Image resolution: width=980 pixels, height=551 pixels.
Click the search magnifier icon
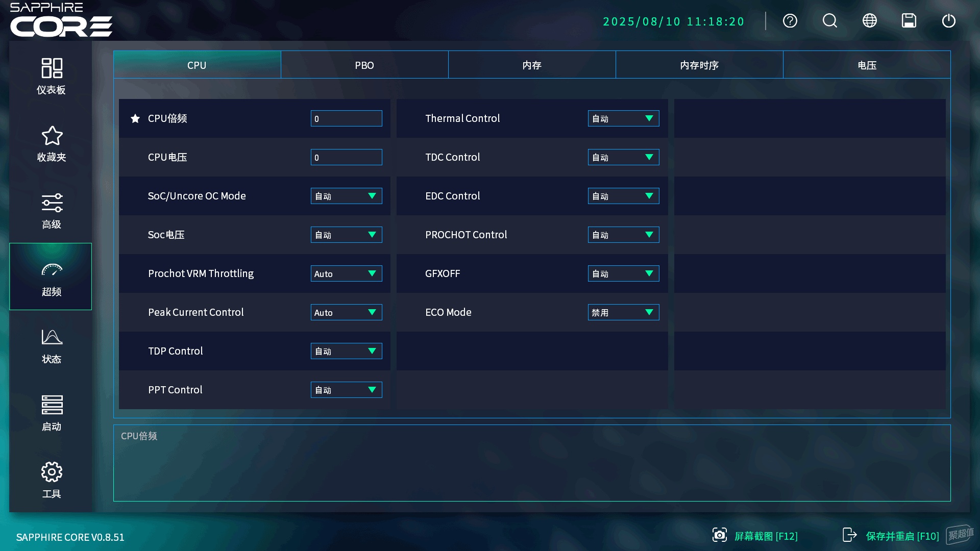tap(830, 21)
